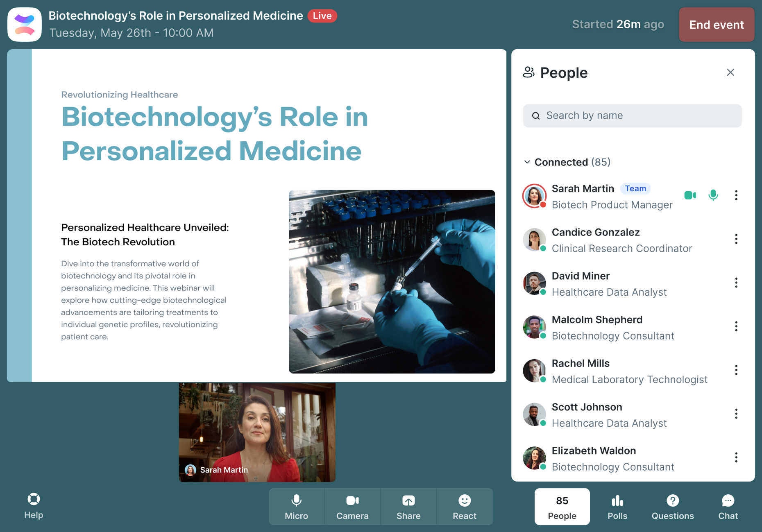Click the Live badge in header
This screenshot has height=532, width=762.
click(322, 16)
